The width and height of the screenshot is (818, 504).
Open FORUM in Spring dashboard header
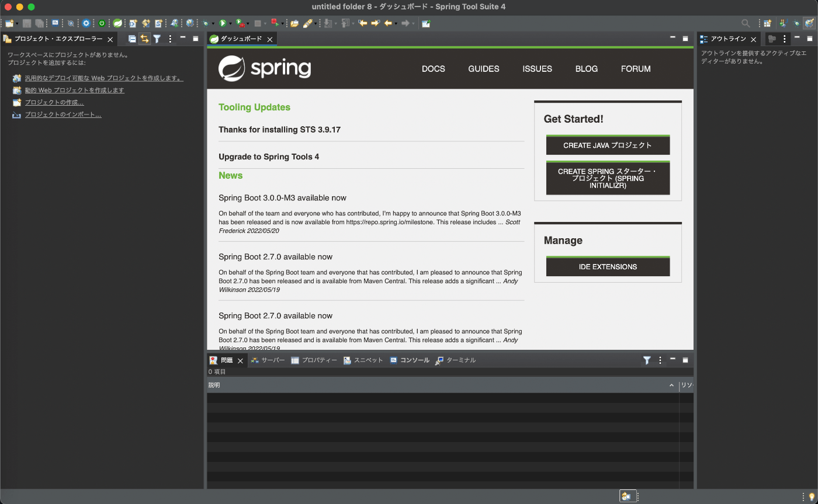tap(636, 68)
